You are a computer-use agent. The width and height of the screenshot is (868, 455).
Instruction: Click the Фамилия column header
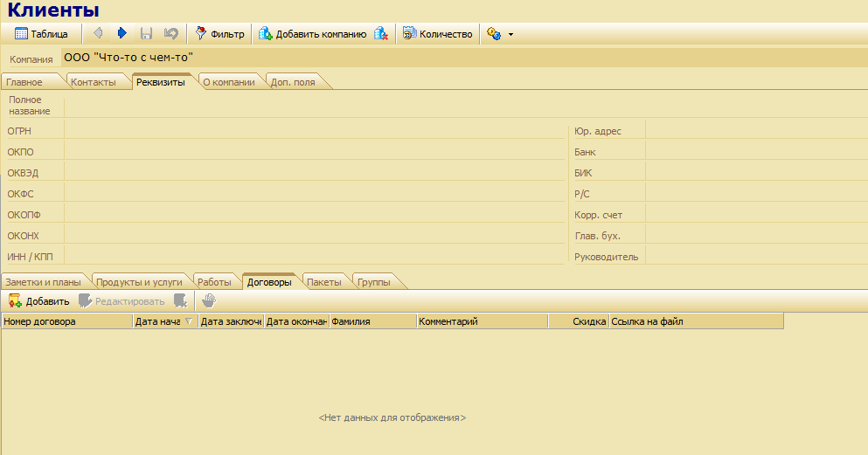[373, 321]
